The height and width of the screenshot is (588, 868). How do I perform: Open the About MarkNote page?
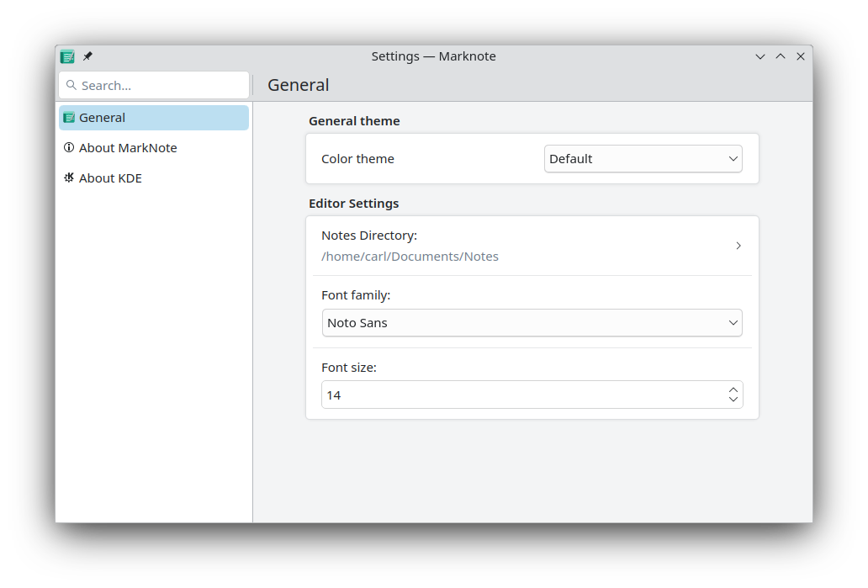[154, 148]
